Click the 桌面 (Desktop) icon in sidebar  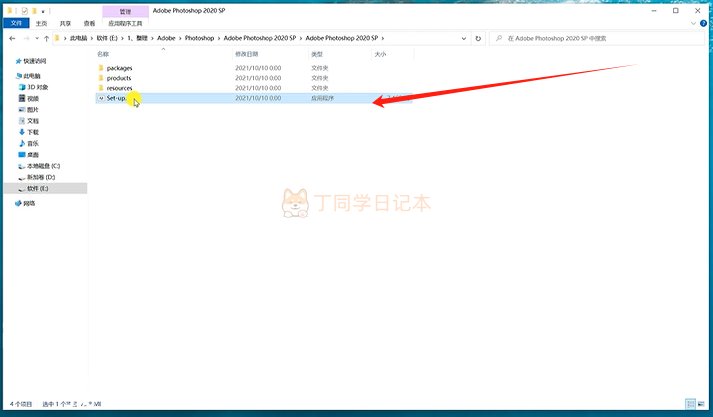click(22, 155)
